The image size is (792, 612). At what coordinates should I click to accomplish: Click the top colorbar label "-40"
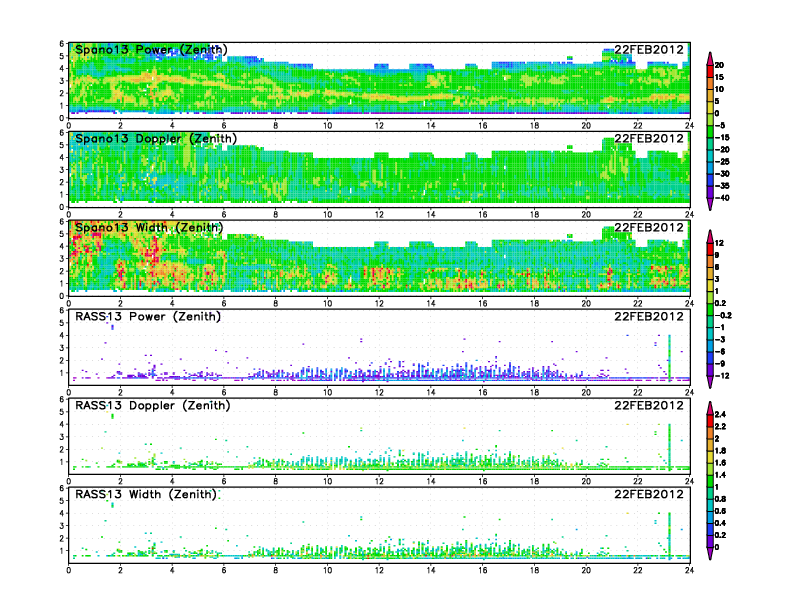click(722, 198)
